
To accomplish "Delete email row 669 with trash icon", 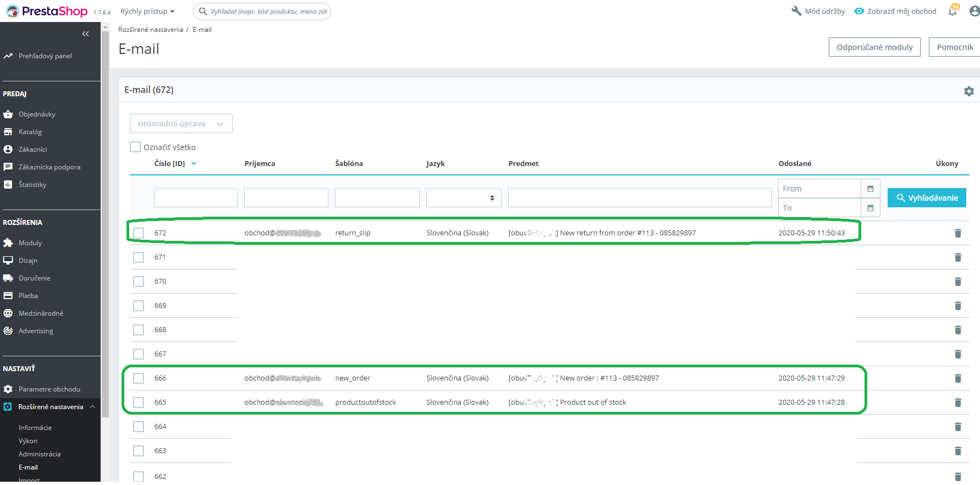I will (x=958, y=306).
